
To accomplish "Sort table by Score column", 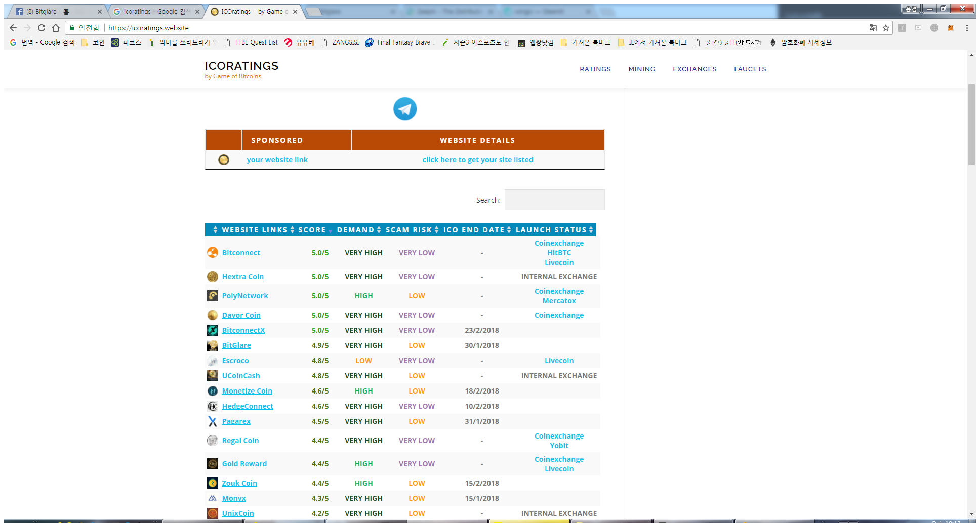I will (x=315, y=230).
